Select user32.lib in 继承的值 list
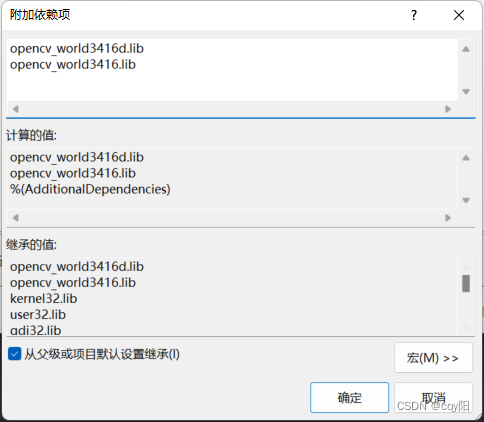This screenshot has height=422, width=484. 38,315
